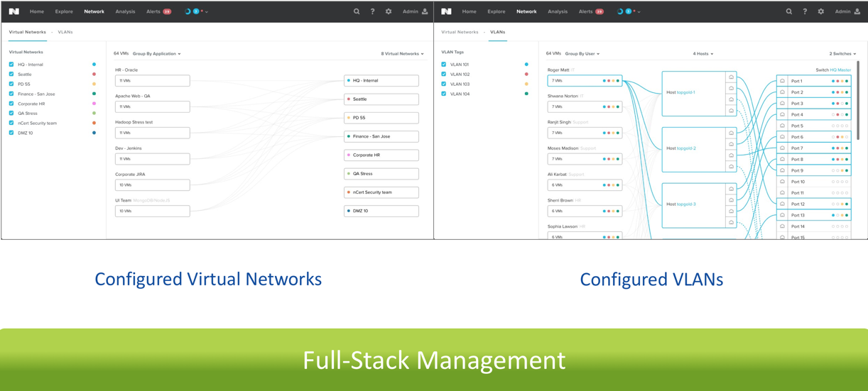Switch to the VLANs tab in the left window
The width and height of the screenshot is (868, 391).
click(65, 32)
